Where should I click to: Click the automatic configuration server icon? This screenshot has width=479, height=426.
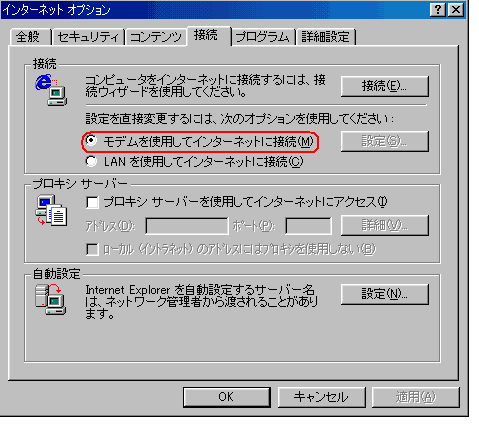[51, 299]
